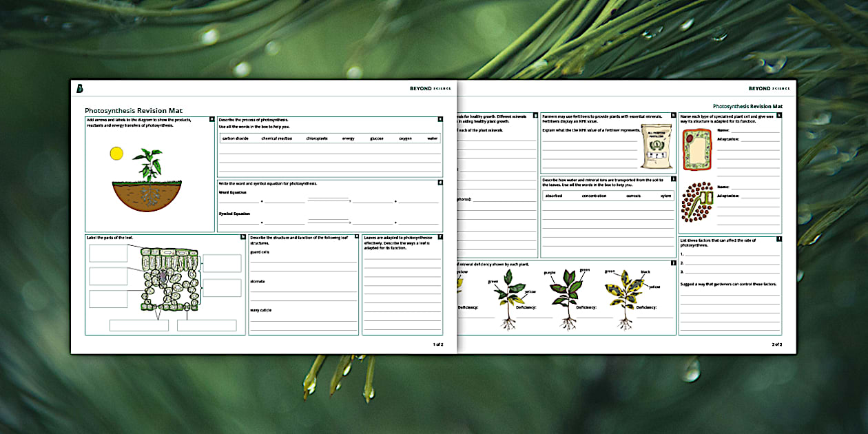868x434 pixels.
Task: Select the icon on the word and symbol equation box
Action: pyautogui.click(x=439, y=183)
